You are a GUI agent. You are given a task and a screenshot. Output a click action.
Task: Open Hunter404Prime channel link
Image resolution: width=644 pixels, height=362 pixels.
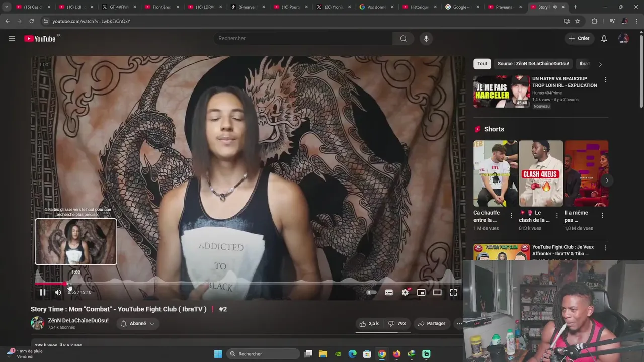coord(547,93)
